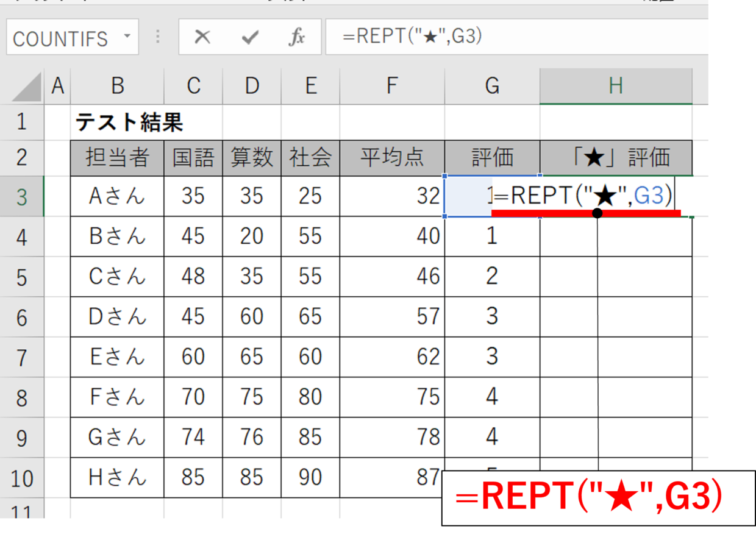This screenshot has width=756, height=540.
Task: Click the Select All corner triangle
Action: pos(27,87)
